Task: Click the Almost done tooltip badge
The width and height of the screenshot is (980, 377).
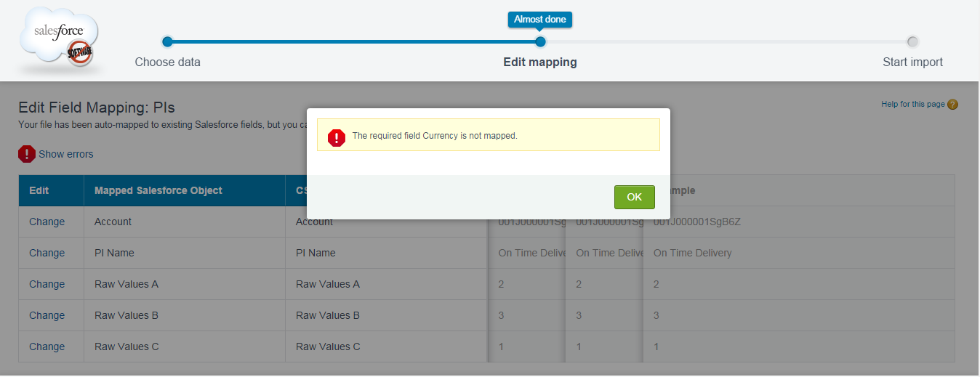Action: point(540,20)
